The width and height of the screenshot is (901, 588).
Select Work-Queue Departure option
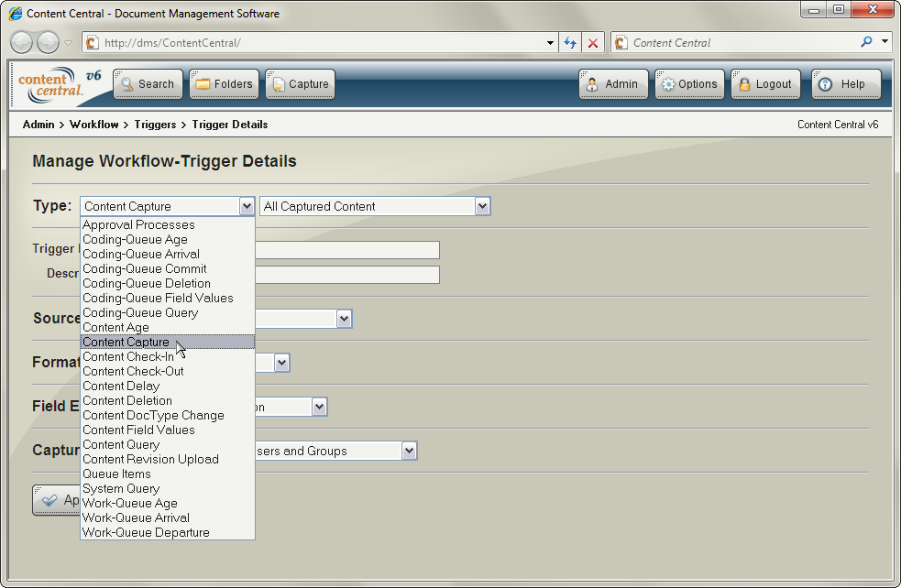coord(167,532)
